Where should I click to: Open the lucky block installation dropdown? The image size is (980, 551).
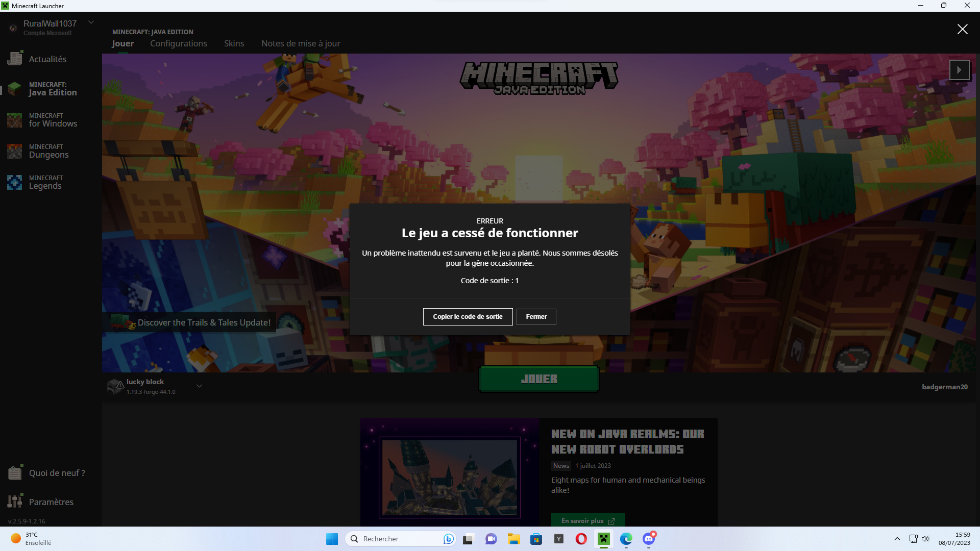(x=199, y=386)
